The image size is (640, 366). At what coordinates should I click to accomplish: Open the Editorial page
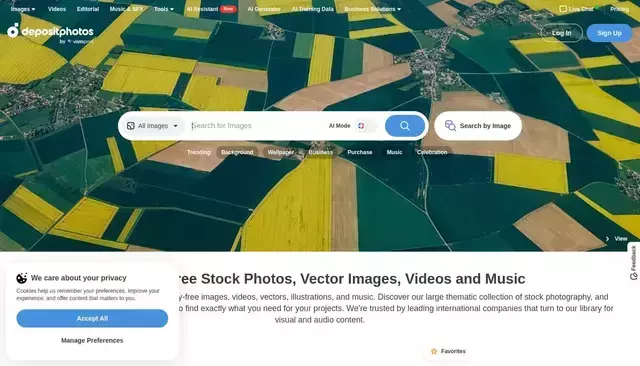tap(88, 9)
